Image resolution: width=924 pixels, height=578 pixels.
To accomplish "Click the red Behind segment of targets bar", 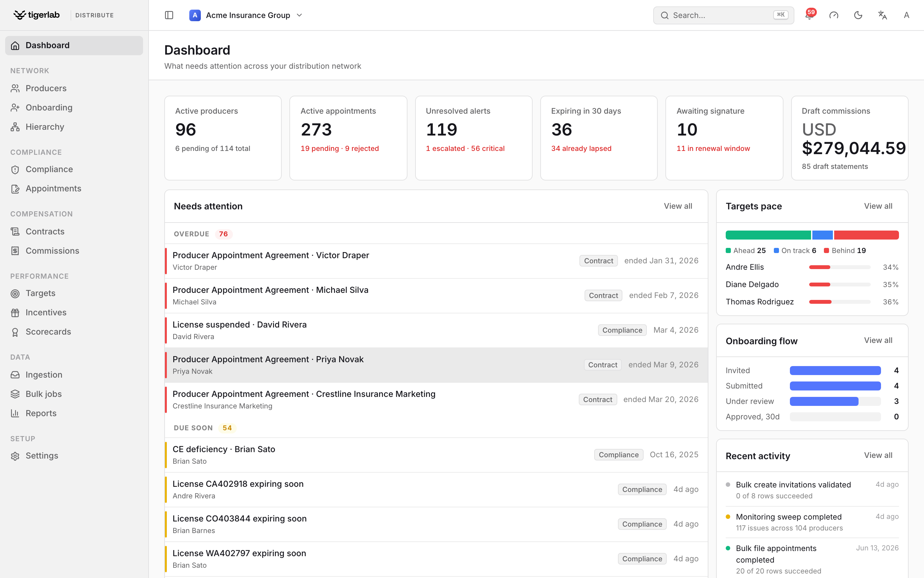I will (866, 235).
